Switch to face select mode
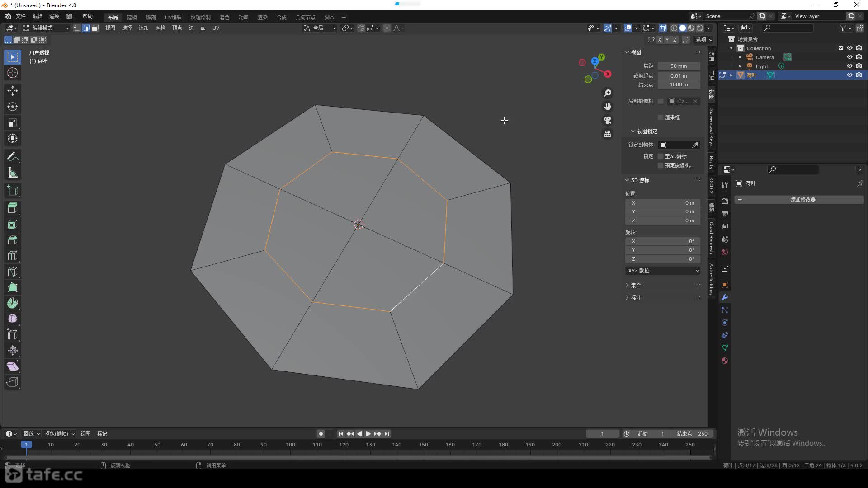 click(x=95, y=28)
